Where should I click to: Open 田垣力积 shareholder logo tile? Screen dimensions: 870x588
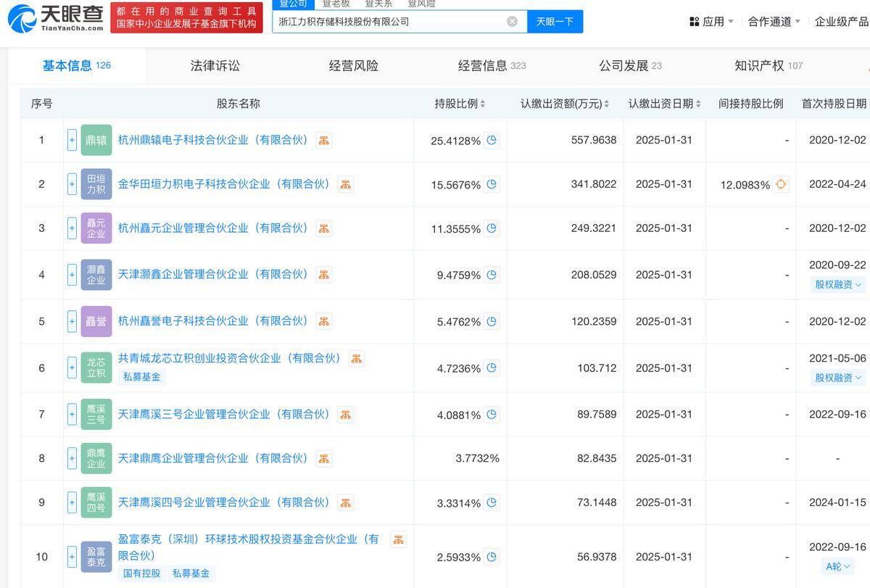[x=96, y=184]
